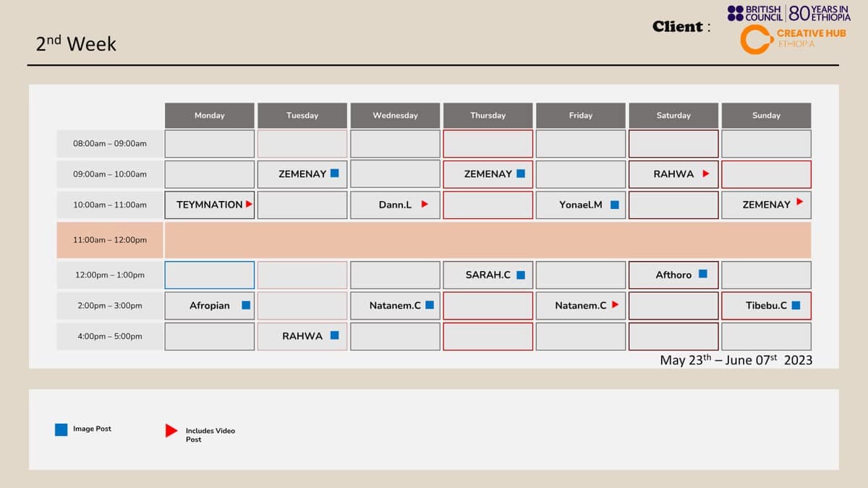Click the blue Image Post legend square
Viewport: 868px width, 488px height.
pos(61,429)
